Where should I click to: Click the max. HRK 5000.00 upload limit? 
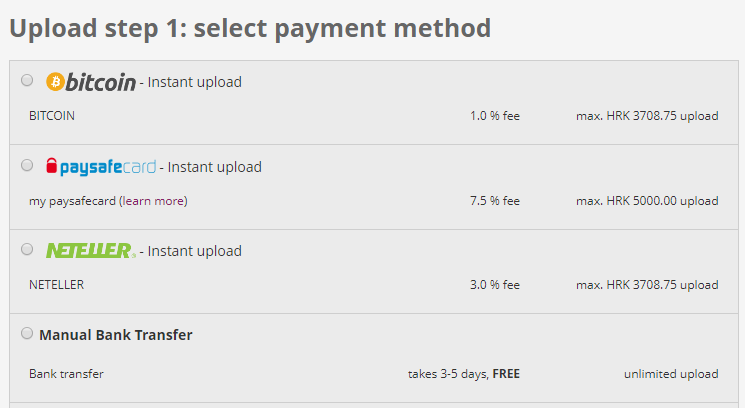647,201
